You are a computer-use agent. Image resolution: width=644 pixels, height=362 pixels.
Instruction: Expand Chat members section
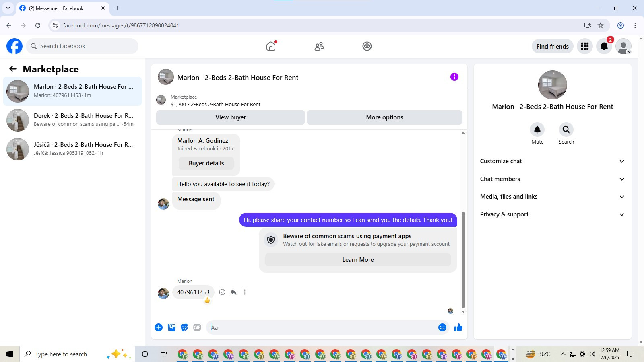coord(552,179)
